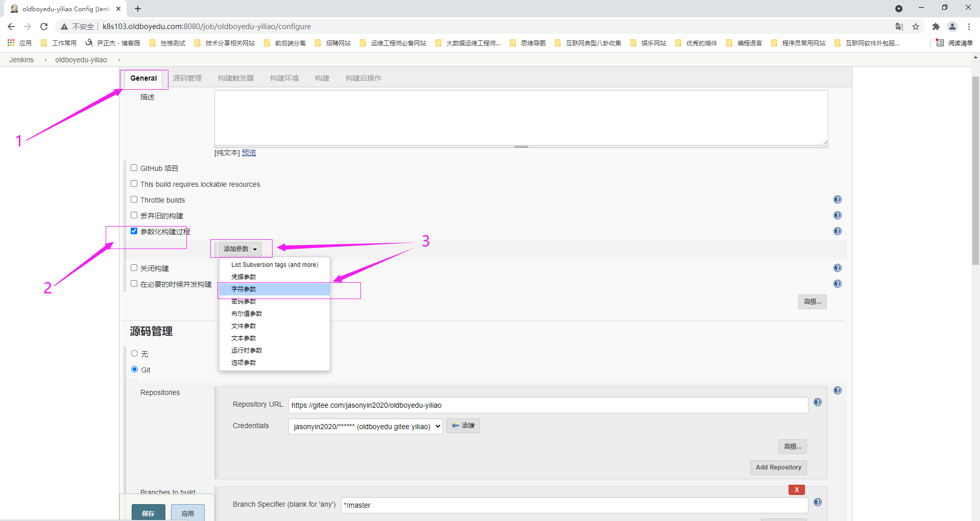Uncheck 参数化构建过程 checkbox

click(x=134, y=231)
